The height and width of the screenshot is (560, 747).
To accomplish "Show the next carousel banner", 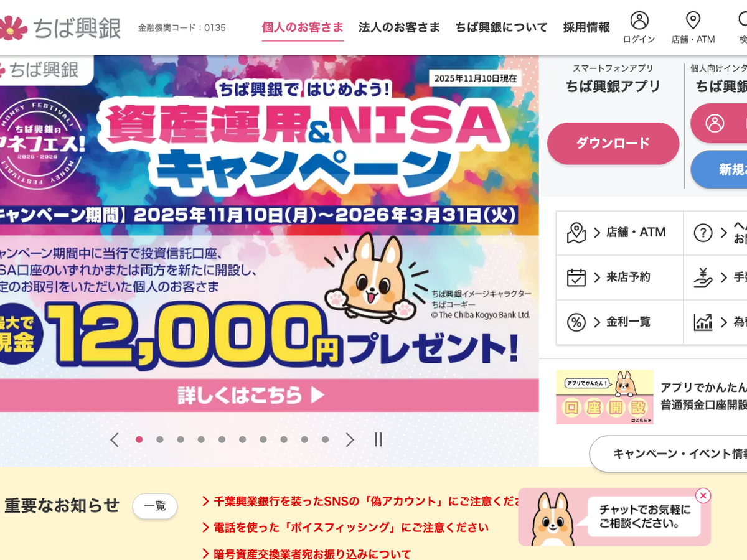I will click(x=350, y=440).
